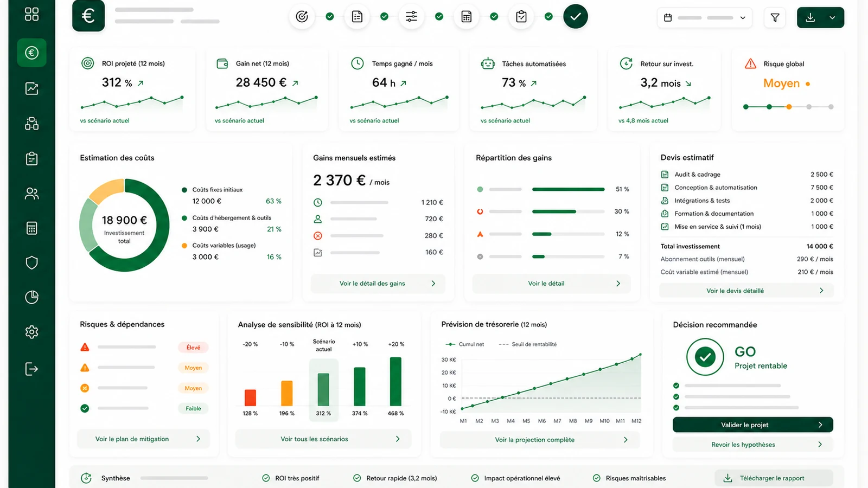This screenshot has height=488, width=868.
Task: Go to the clipboard check step icon
Action: [521, 17]
